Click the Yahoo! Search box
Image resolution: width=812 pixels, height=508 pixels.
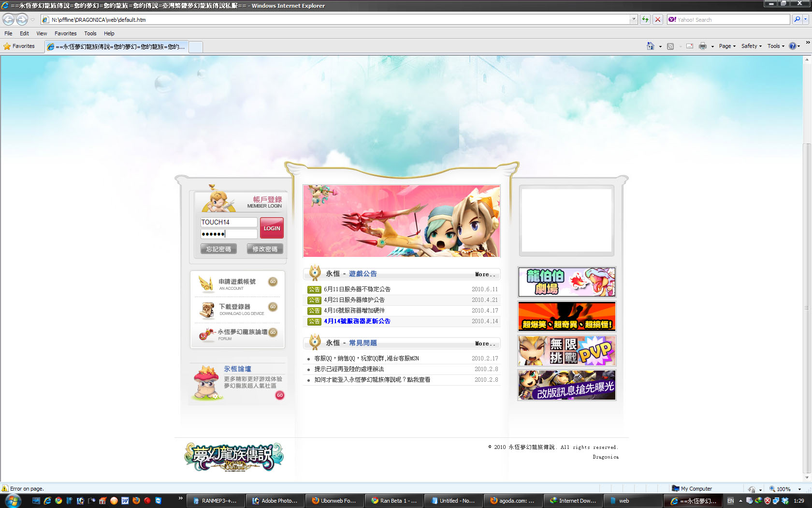pyautogui.click(x=728, y=19)
